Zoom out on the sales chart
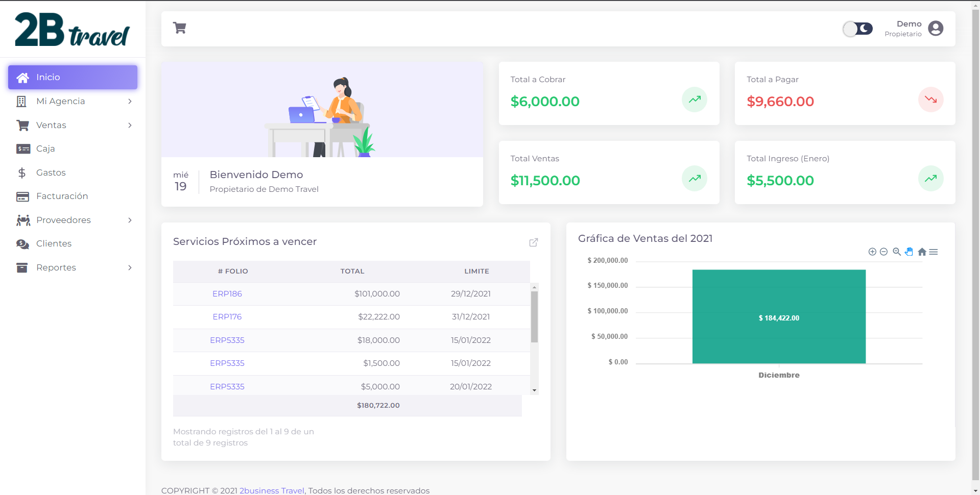Image resolution: width=980 pixels, height=495 pixels. [883, 252]
